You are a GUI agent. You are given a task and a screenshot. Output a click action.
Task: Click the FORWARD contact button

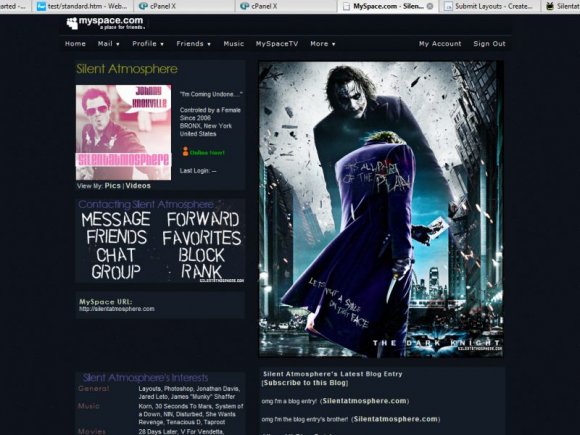coord(203,219)
